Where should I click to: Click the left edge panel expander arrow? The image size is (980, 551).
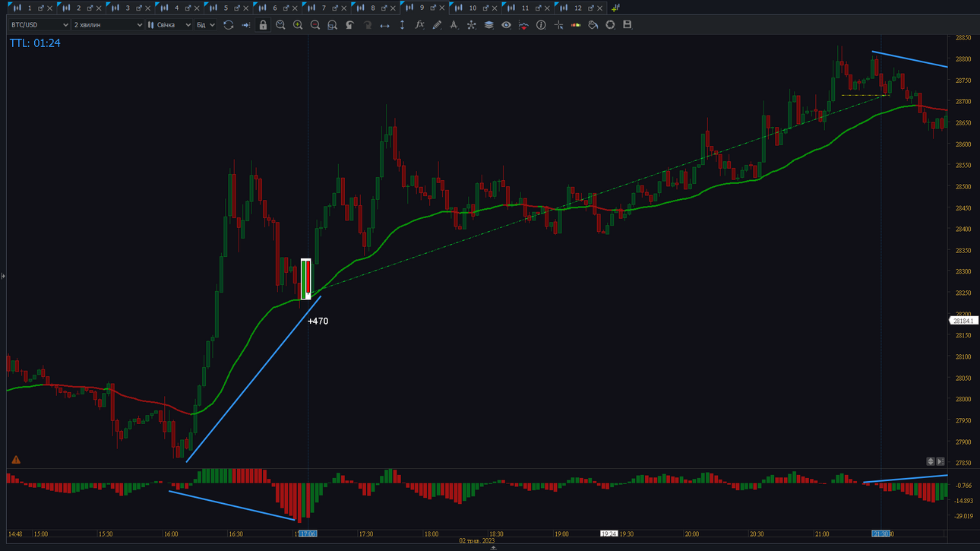pyautogui.click(x=3, y=276)
